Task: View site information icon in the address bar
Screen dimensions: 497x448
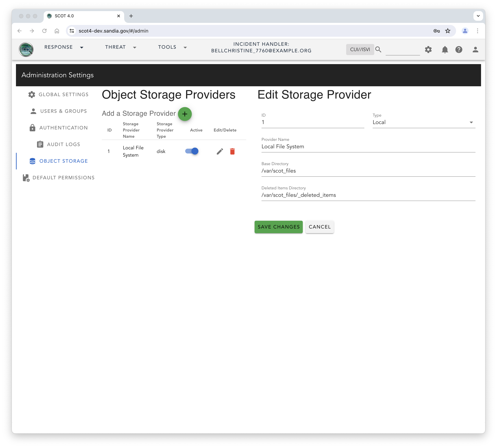Action: tap(72, 31)
